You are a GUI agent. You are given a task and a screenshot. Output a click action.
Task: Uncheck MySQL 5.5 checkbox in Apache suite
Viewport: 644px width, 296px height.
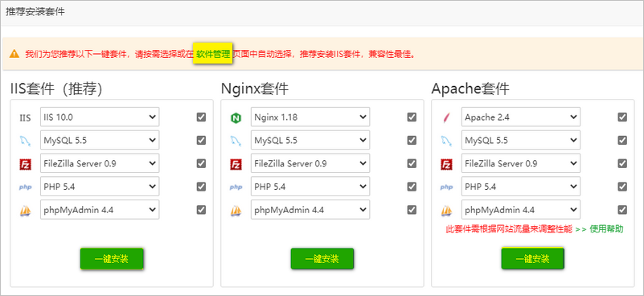(622, 140)
